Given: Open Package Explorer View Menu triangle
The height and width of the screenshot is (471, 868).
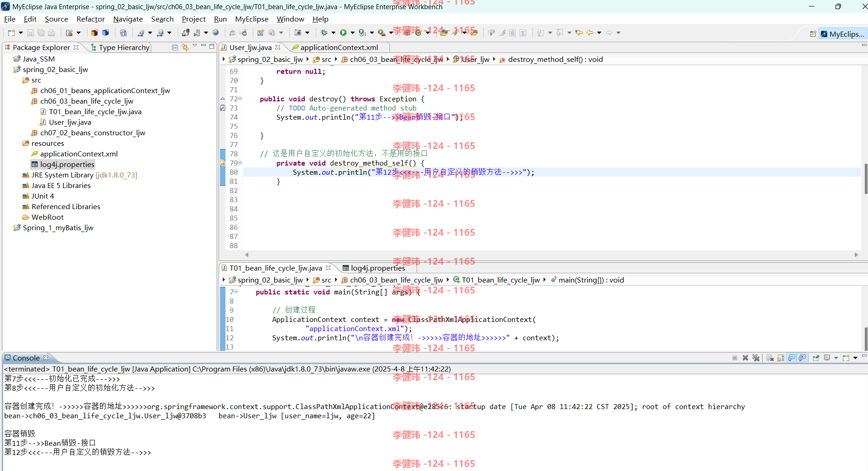Looking at the screenshot, I should coord(195,45).
